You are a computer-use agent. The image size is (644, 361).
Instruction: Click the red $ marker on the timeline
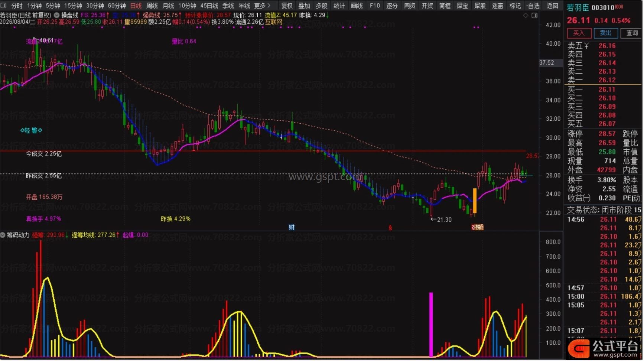(390, 228)
